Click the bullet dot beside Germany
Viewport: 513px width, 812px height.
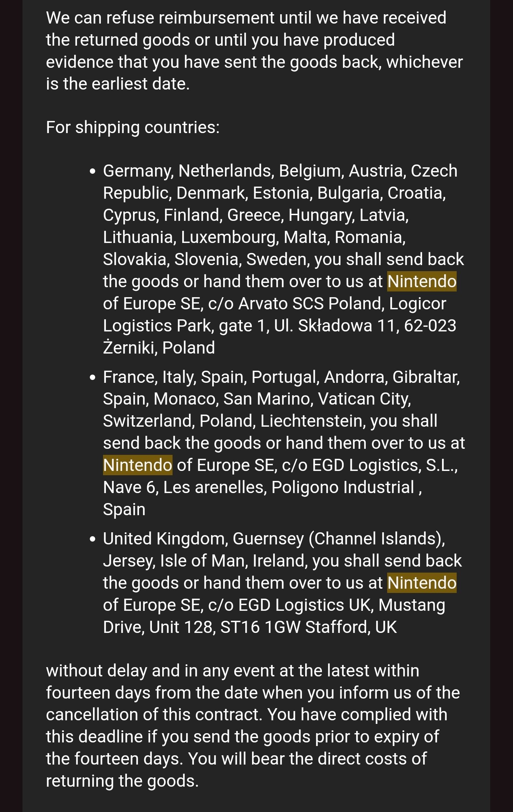(93, 172)
